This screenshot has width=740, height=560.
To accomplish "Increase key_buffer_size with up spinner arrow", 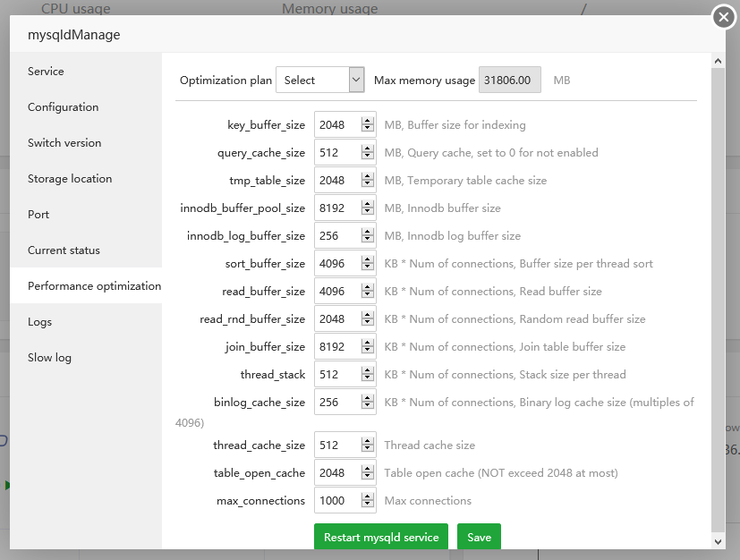I will tap(368, 121).
